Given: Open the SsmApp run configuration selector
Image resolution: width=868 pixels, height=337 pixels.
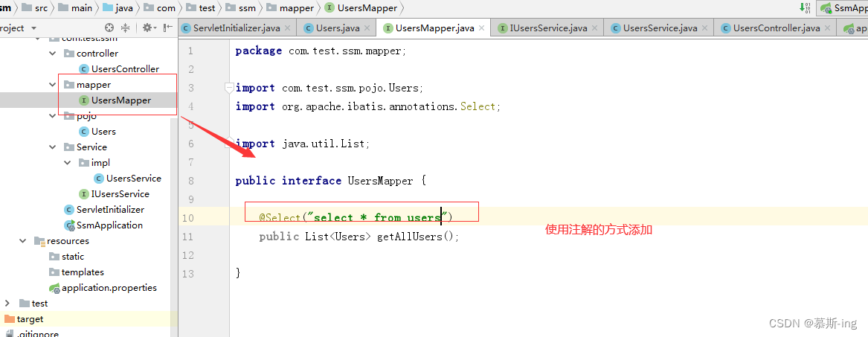Looking at the screenshot, I should (843, 7).
